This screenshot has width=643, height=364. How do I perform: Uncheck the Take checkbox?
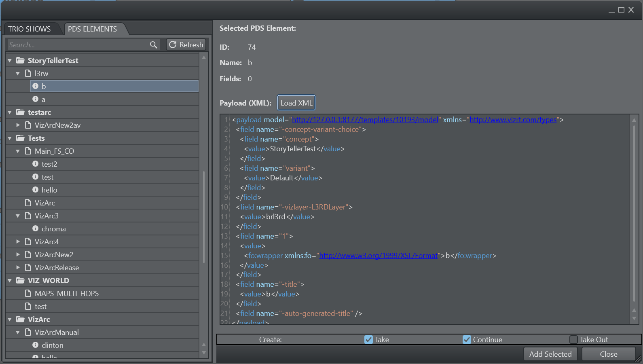point(368,340)
